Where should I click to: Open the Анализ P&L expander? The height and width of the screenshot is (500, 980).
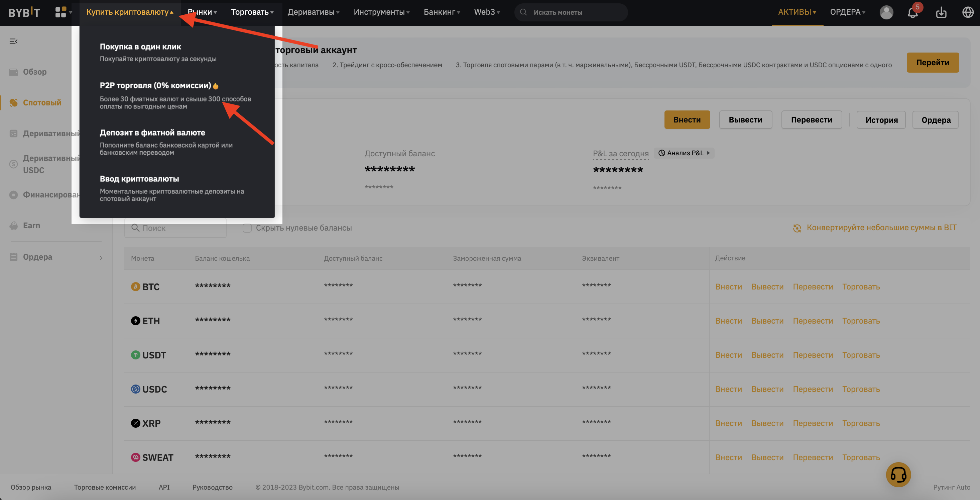(x=684, y=153)
